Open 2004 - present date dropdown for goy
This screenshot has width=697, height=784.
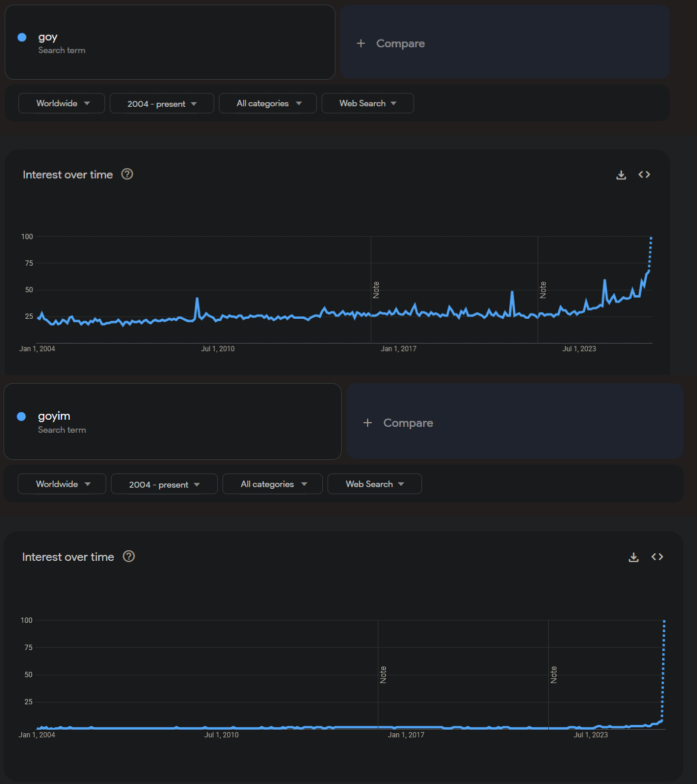pyautogui.click(x=162, y=103)
